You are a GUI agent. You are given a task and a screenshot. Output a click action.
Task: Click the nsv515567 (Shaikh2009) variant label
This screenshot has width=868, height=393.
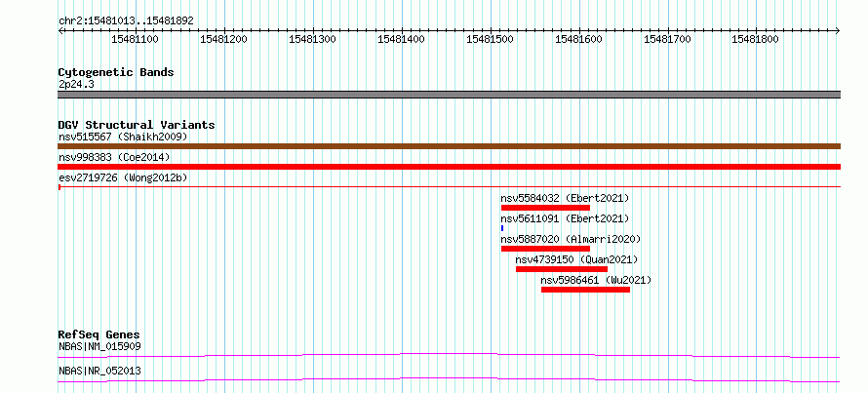(x=123, y=137)
